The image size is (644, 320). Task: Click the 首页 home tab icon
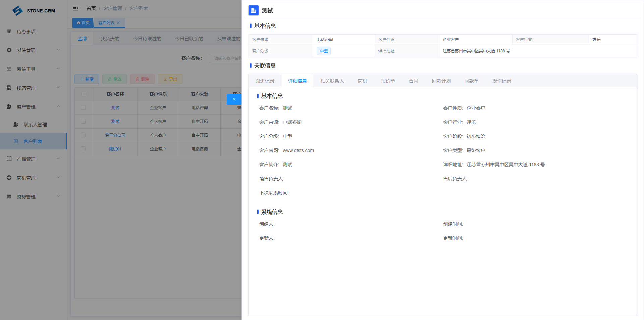click(78, 23)
